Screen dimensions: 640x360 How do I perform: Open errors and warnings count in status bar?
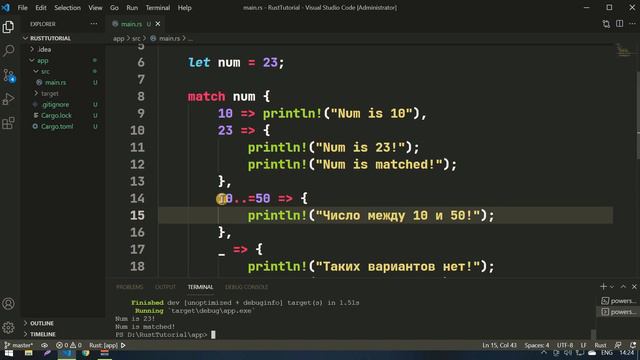click(x=69, y=345)
